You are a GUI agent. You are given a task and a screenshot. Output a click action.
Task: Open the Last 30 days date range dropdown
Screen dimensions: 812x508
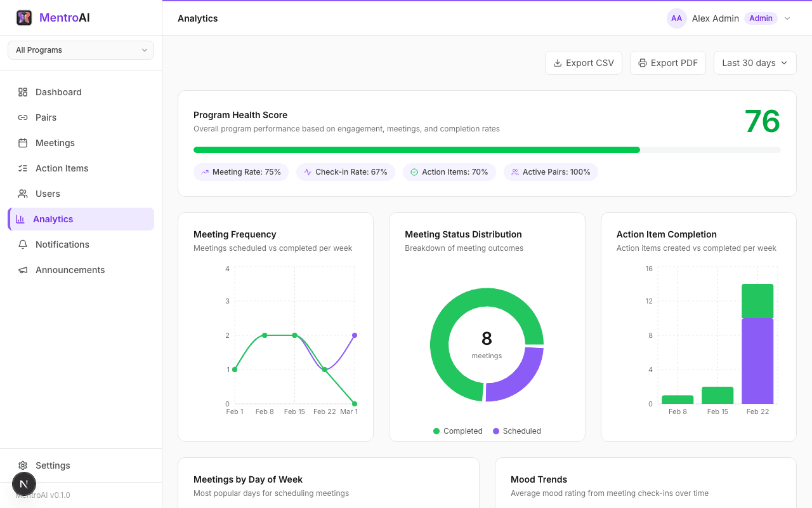tap(755, 62)
